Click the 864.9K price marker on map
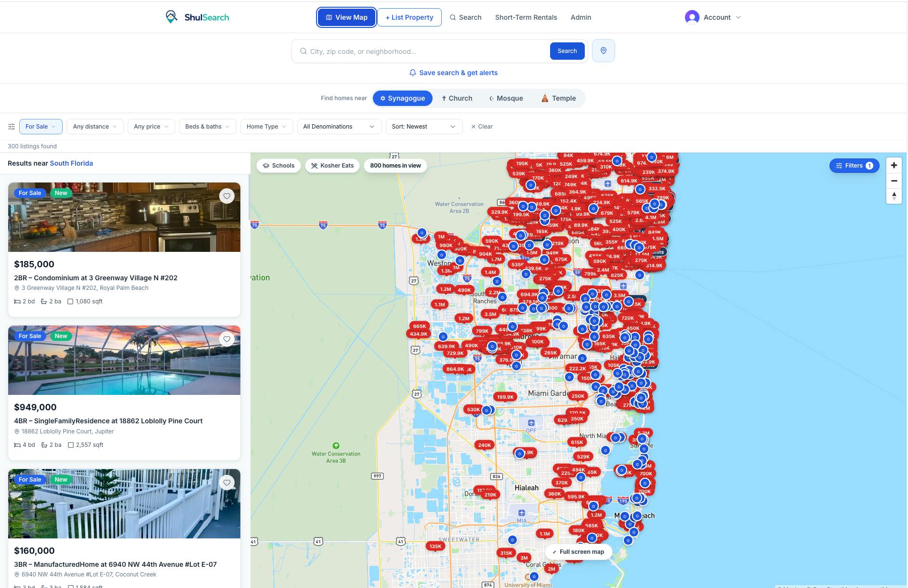Viewport: 908px width, 588px height. tap(455, 369)
